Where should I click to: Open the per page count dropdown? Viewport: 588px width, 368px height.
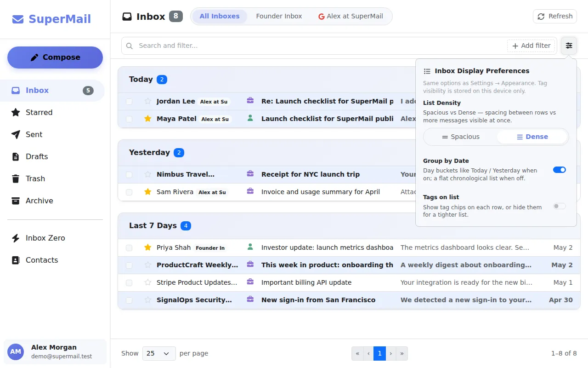[x=159, y=353]
